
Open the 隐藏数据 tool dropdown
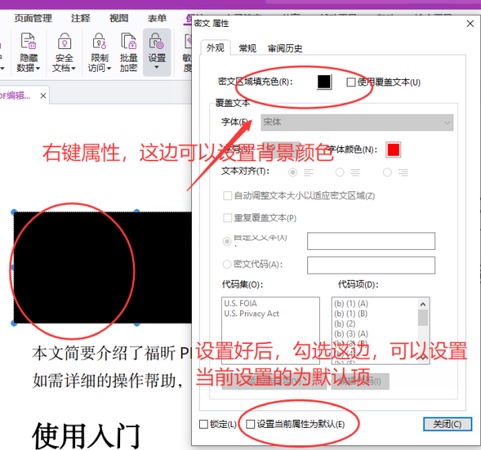(x=28, y=52)
